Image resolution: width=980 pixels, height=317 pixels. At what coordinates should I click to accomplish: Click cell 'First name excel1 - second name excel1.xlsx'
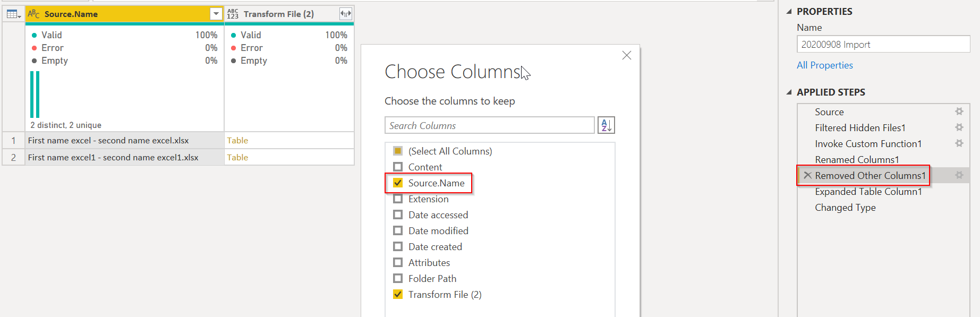(125, 157)
